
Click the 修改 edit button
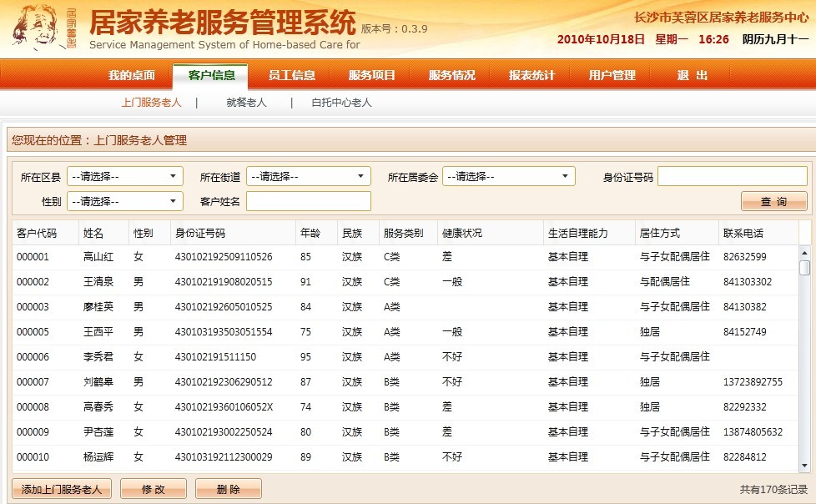153,489
